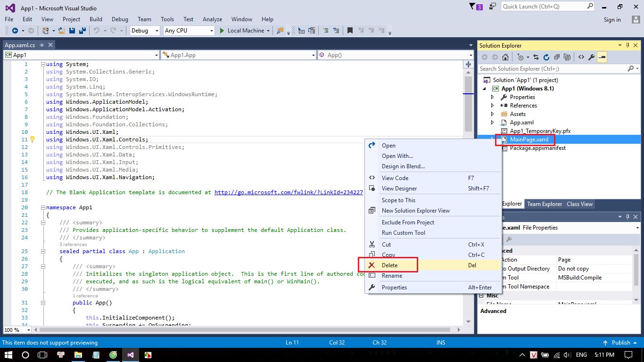Image resolution: width=644 pixels, height=362 pixels.
Task: Click the Undo toolbar icon
Action: coord(96,31)
